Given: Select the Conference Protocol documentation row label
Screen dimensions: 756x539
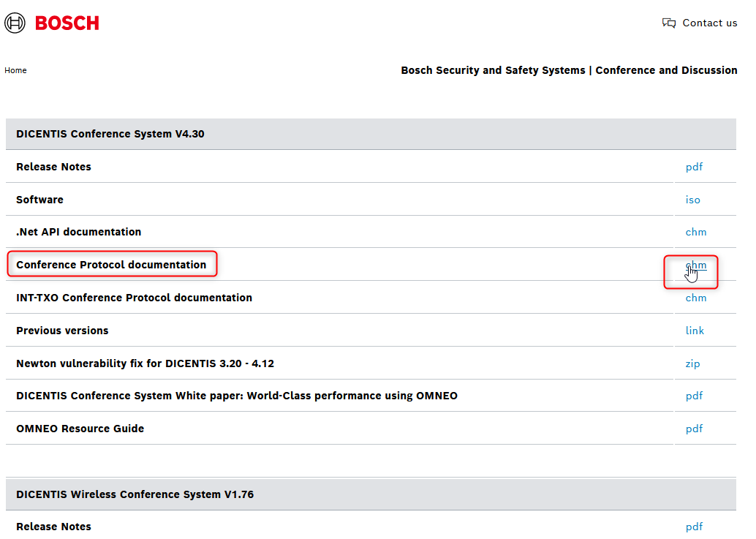Looking at the screenshot, I should pos(111,265).
